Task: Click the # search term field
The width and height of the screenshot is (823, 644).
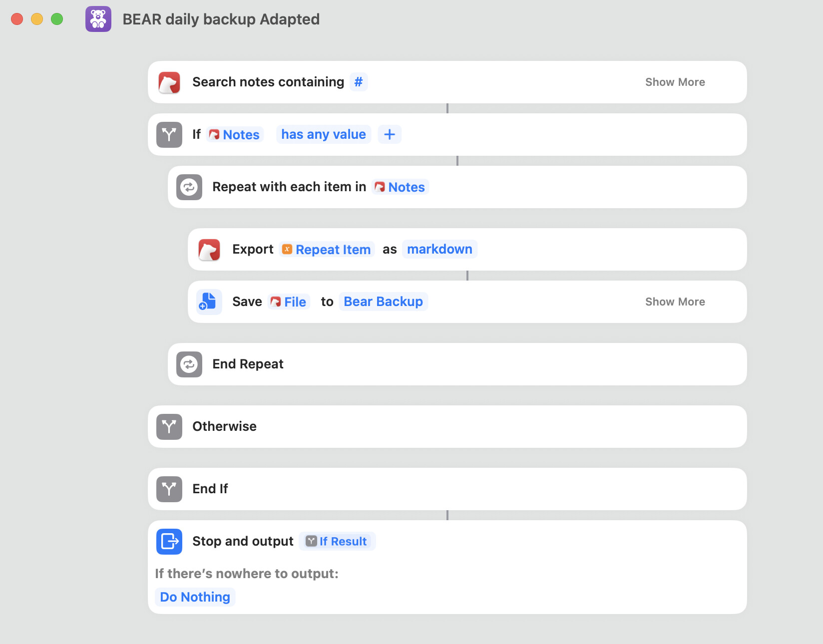Action: click(359, 82)
